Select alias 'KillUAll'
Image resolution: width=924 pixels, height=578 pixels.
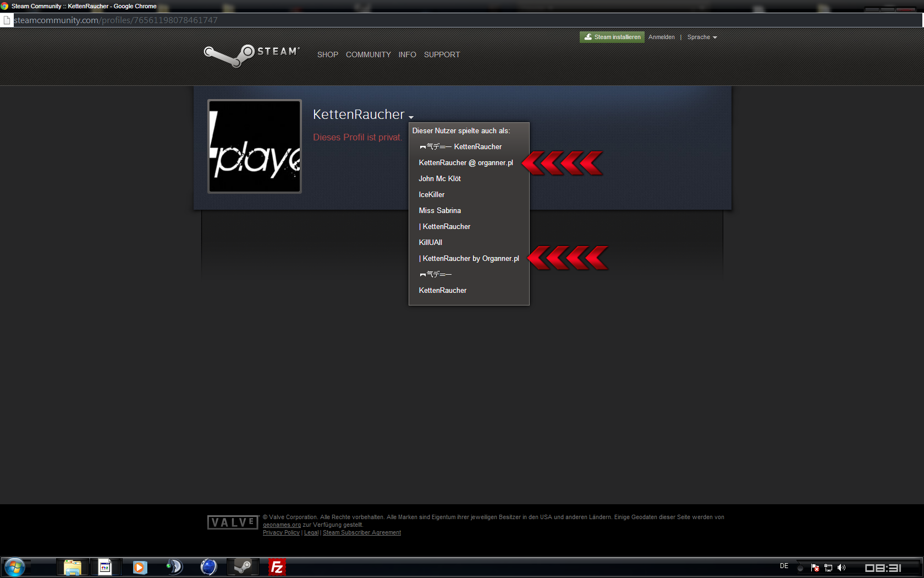[x=430, y=242]
